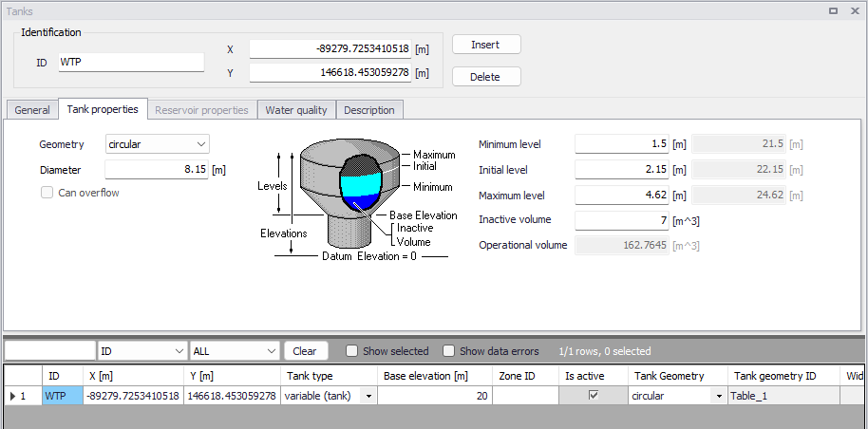
Task: Click the Zone ID column header
Action: (525, 376)
